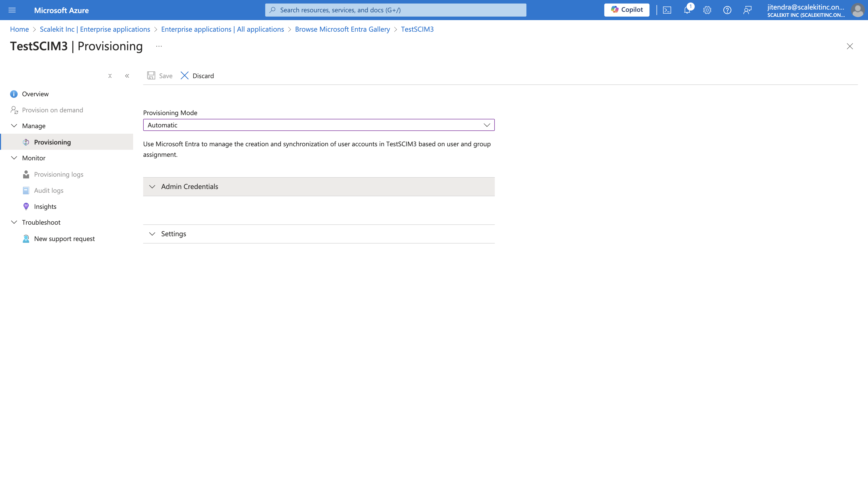This screenshot has height=482, width=868.
Task: Click the expand/collapse all menu groups icon
Action: pos(110,76)
